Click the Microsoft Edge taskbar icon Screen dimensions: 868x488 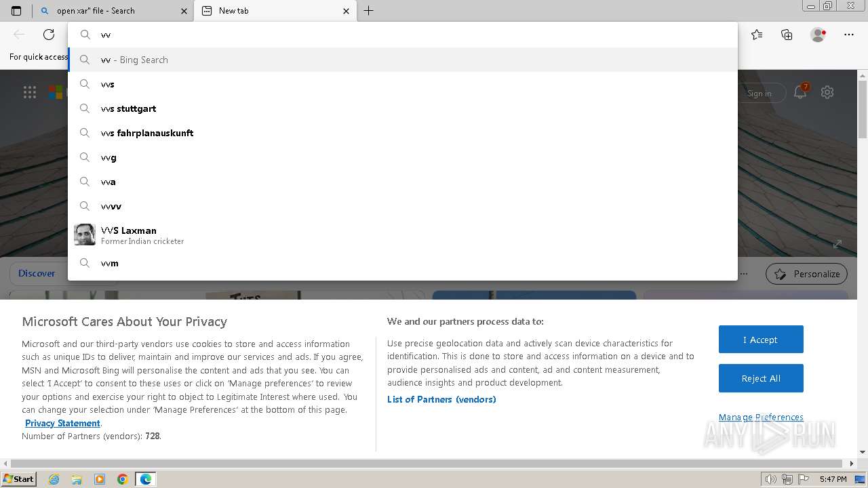[146, 479]
